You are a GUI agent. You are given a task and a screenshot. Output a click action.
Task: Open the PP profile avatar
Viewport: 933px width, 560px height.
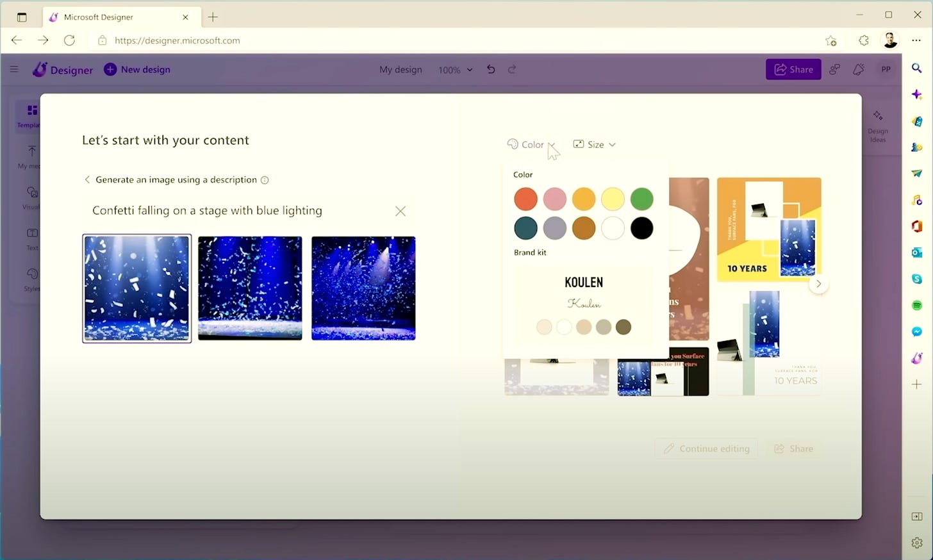[886, 69]
